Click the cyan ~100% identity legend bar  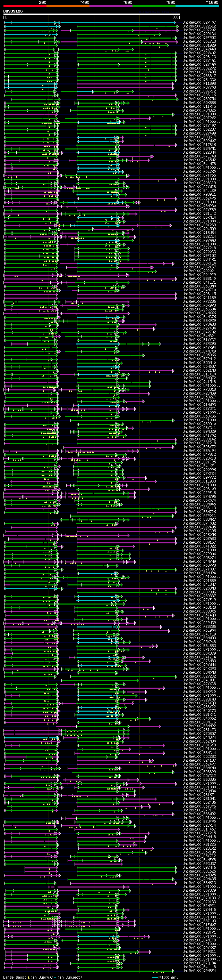[197, 6]
